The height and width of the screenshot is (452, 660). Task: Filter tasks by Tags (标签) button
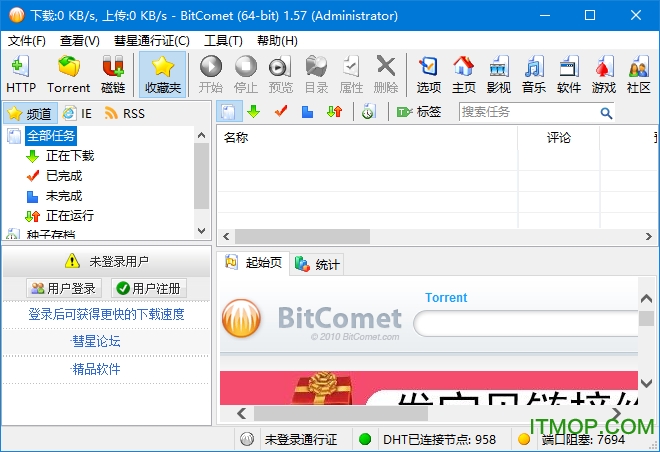418,112
